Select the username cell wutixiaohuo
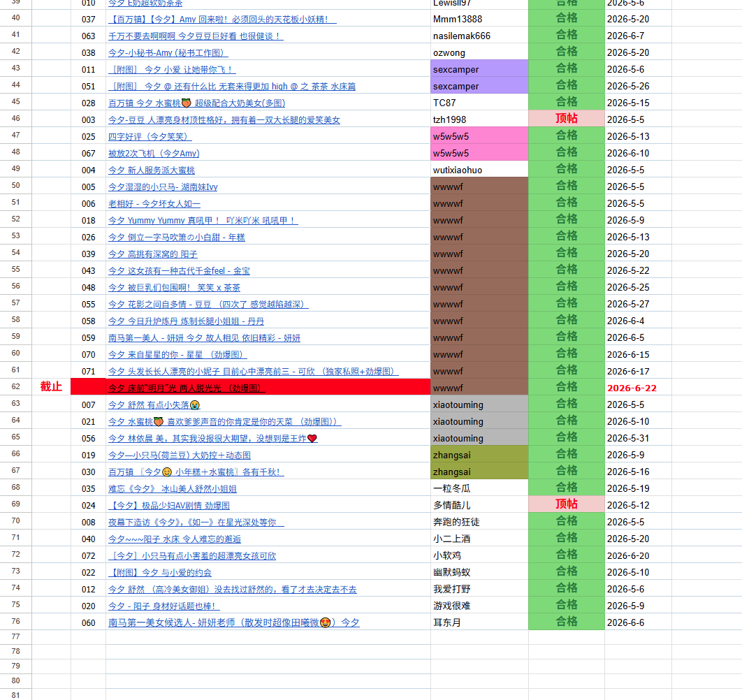Screen dimensions: 742x700 479,170
